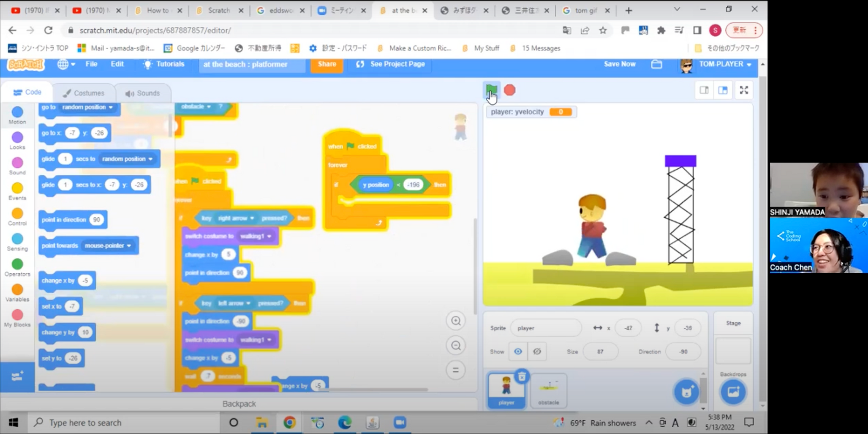Click the red stop sign
The image size is (868, 434).
coord(509,90)
